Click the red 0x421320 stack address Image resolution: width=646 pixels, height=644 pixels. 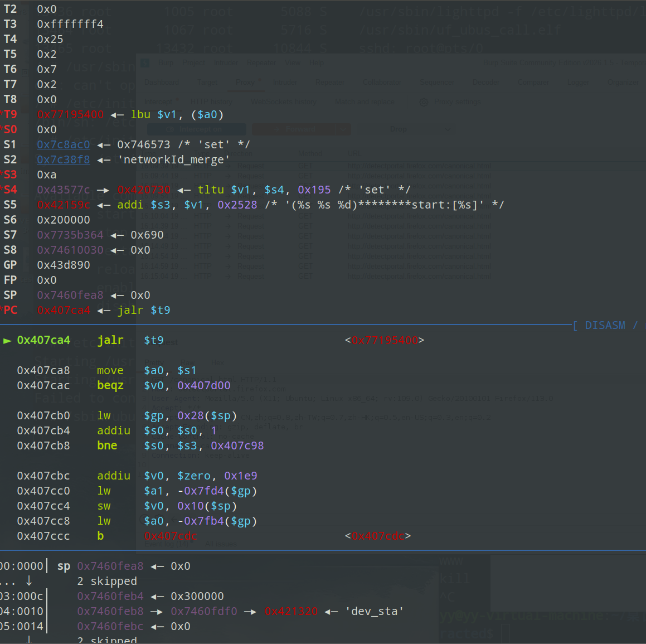point(291,611)
